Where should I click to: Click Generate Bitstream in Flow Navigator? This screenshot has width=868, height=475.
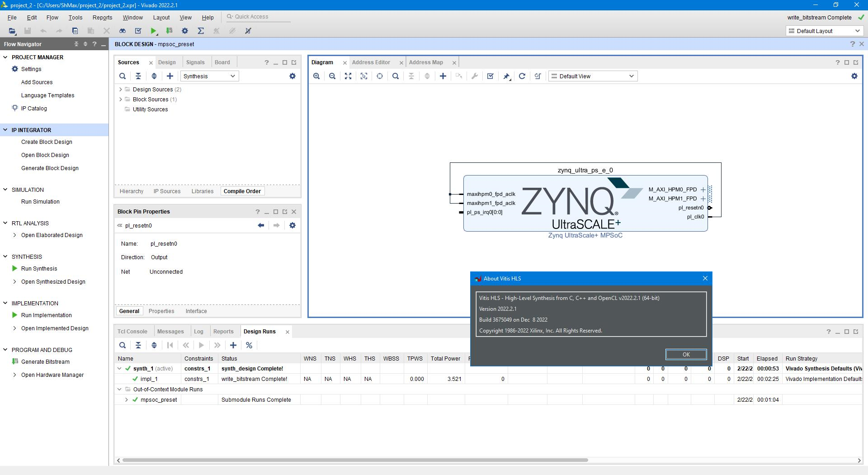45,362
